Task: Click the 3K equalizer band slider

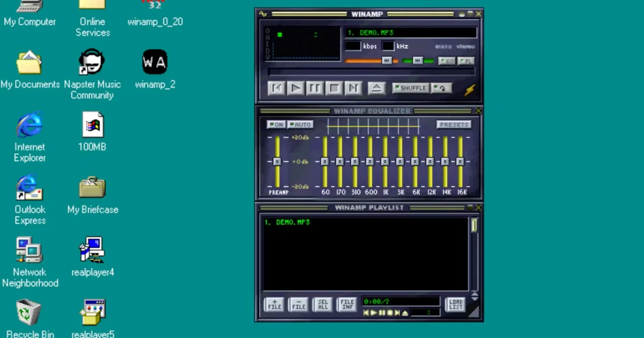Action: pyautogui.click(x=400, y=161)
